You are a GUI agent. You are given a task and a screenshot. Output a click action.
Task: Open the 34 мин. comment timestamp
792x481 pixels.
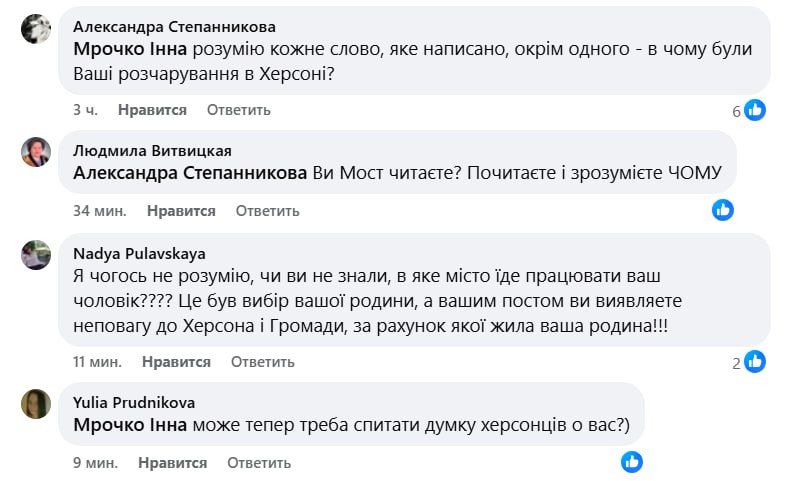tap(99, 211)
